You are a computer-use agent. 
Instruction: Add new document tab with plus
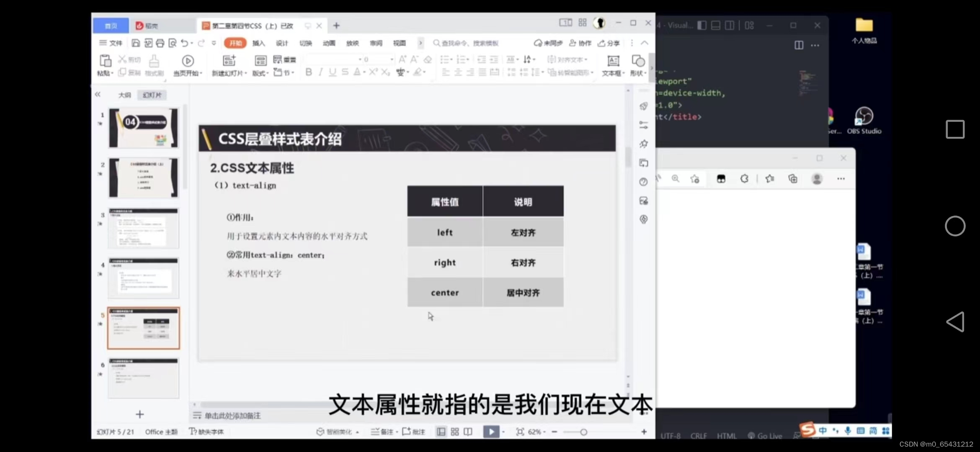coord(336,26)
